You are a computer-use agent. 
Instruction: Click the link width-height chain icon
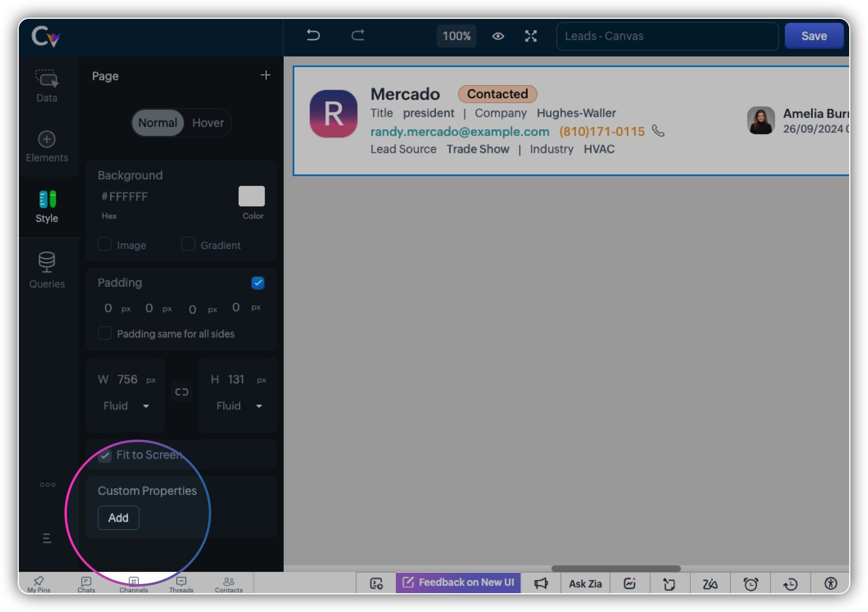coord(182,392)
